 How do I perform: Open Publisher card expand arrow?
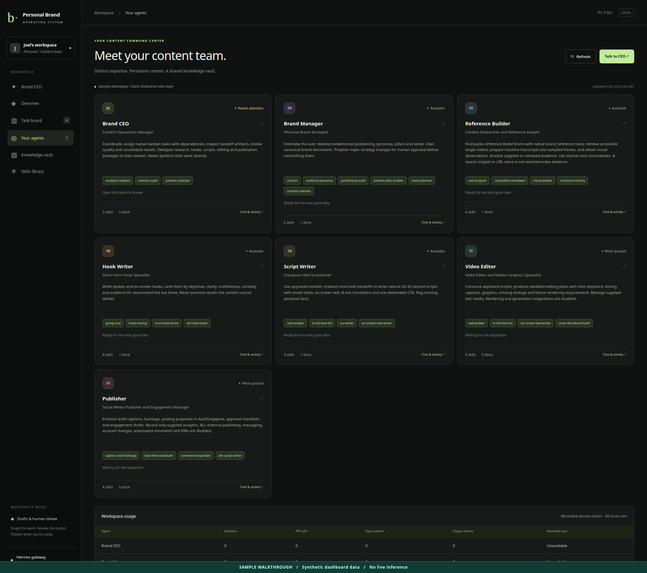pos(261,399)
